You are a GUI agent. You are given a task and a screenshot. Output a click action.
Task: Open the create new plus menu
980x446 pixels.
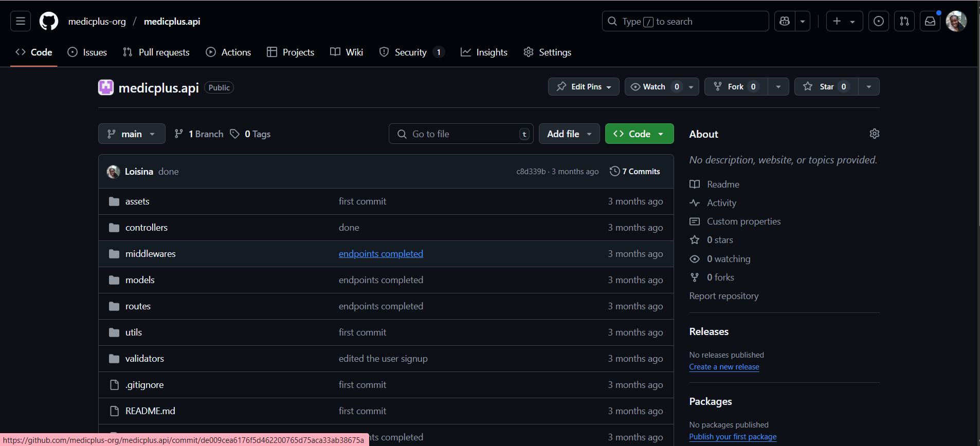(x=844, y=21)
